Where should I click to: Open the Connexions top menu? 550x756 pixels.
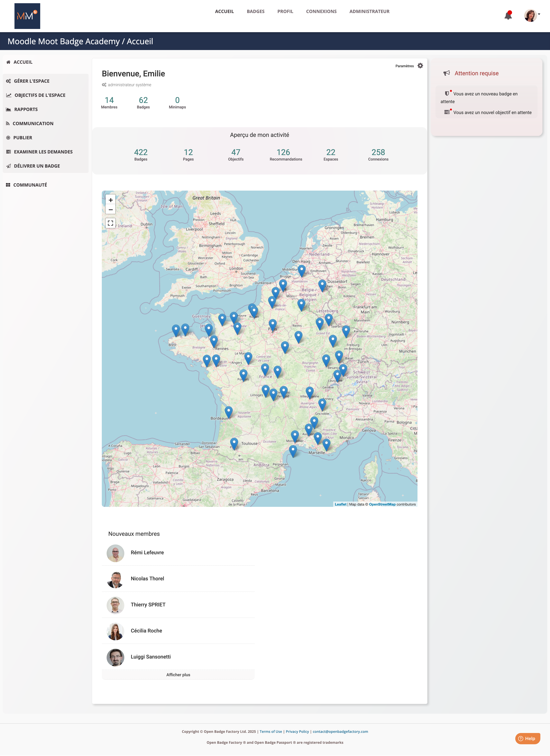pos(321,11)
